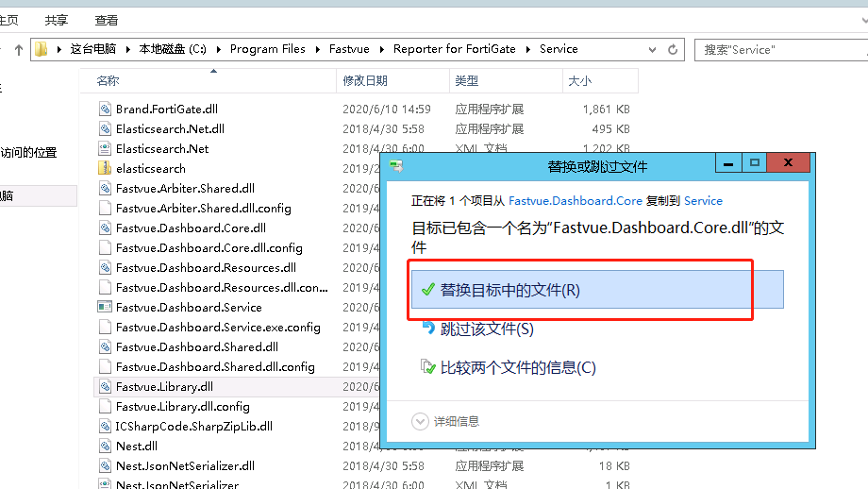Navigate to 这台电脑 in address bar
868x489 pixels.
[93, 49]
